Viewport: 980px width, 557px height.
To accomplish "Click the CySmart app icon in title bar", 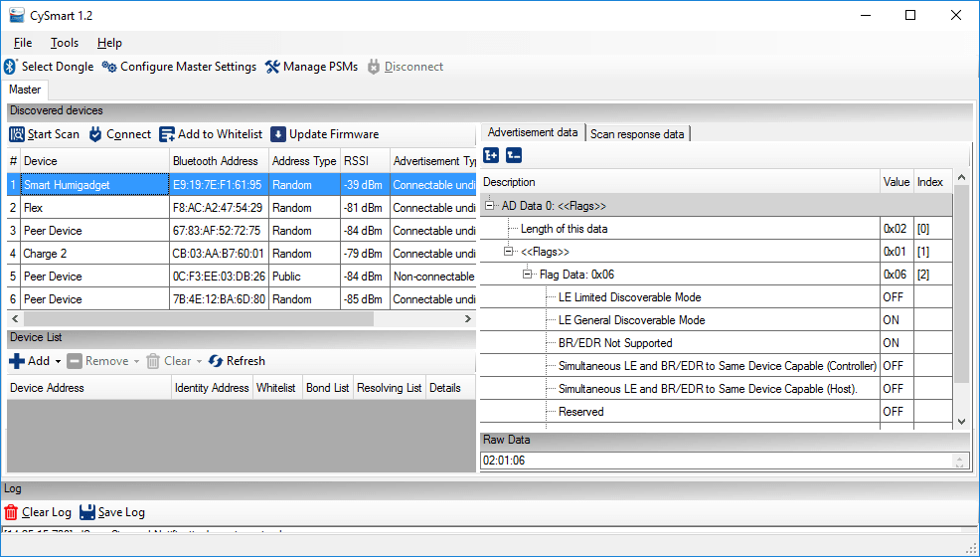I will click(x=17, y=16).
